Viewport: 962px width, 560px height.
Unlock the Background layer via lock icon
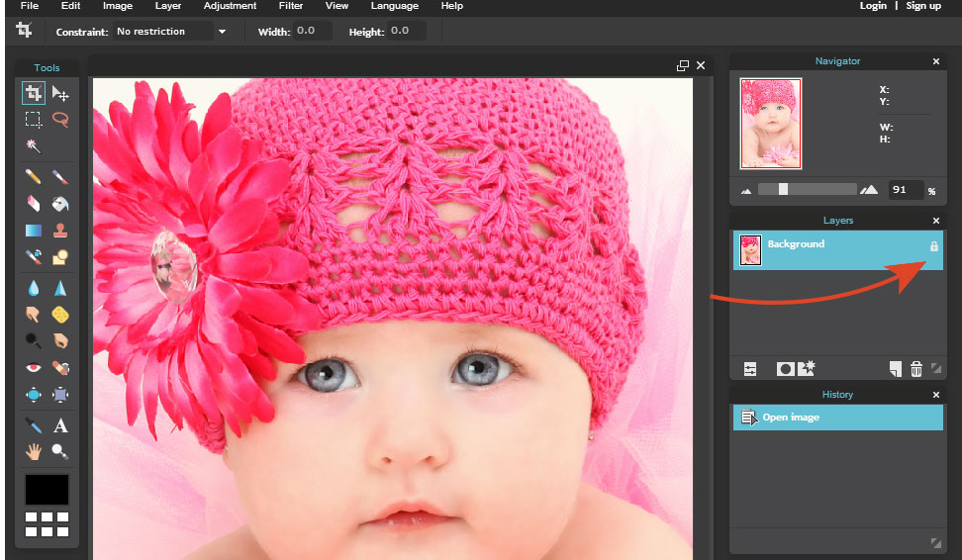(933, 245)
